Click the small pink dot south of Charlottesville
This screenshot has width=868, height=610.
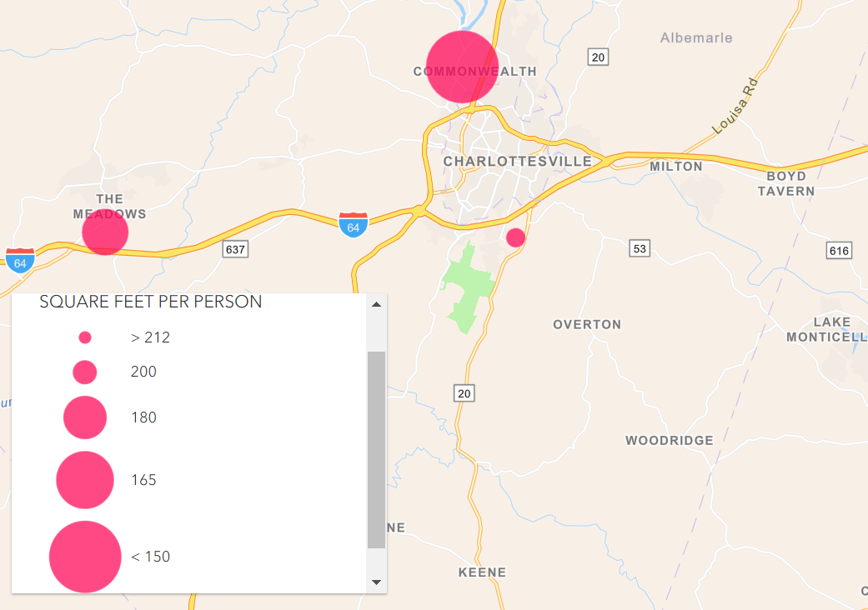515,237
